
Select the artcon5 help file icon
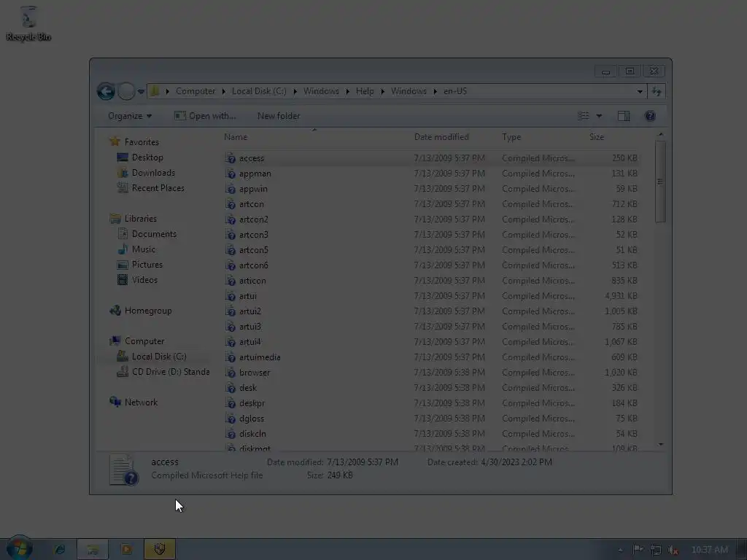click(x=231, y=249)
